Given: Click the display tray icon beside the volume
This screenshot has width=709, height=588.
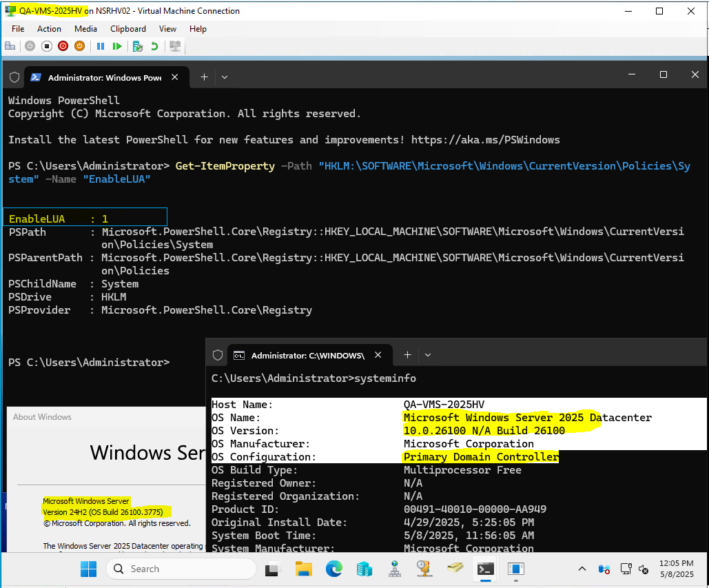Looking at the screenshot, I should pyautogui.click(x=626, y=569).
